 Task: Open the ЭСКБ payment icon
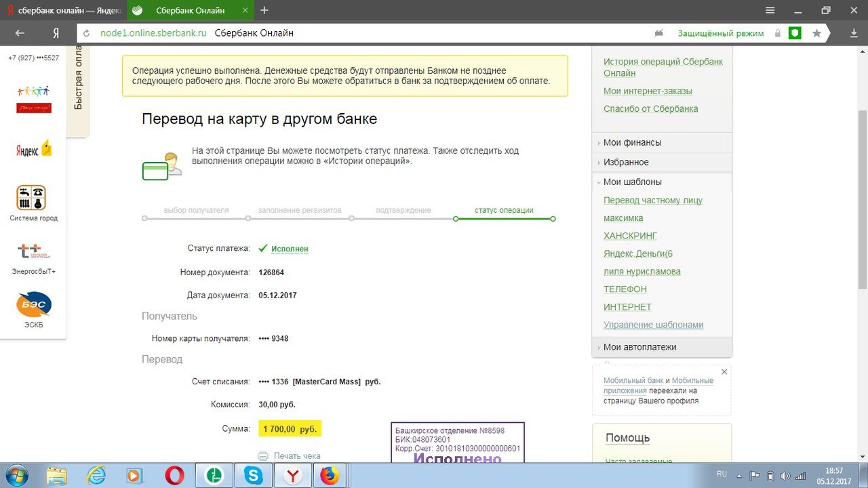tap(33, 304)
